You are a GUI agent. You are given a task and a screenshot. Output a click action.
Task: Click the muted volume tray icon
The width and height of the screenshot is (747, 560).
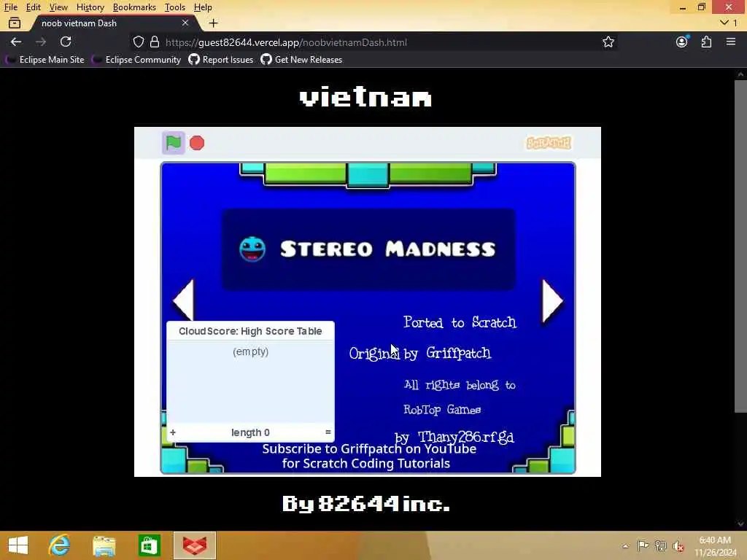point(678,545)
